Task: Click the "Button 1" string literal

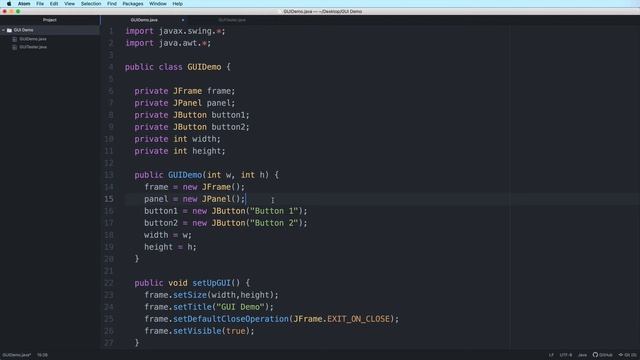Action: coord(274,211)
